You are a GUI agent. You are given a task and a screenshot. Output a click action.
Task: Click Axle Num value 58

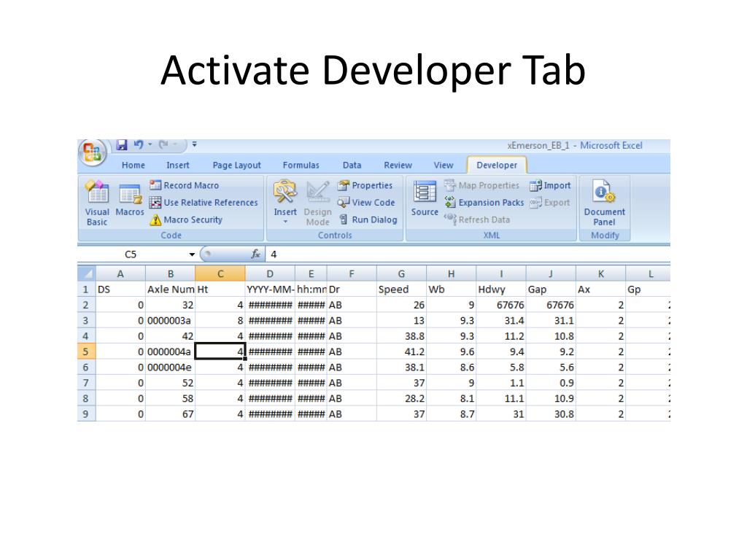pyautogui.click(x=170, y=399)
